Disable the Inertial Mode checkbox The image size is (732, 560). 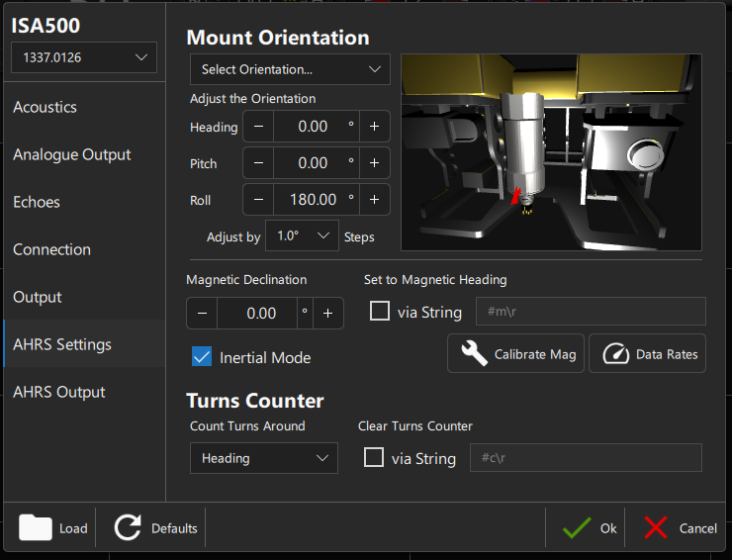202,357
